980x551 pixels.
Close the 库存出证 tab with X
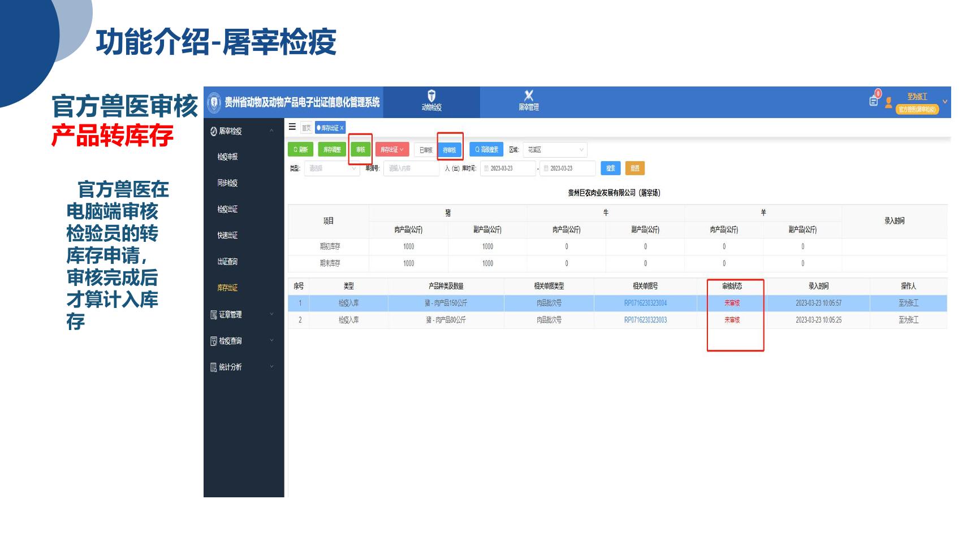(x=342, y=128)
